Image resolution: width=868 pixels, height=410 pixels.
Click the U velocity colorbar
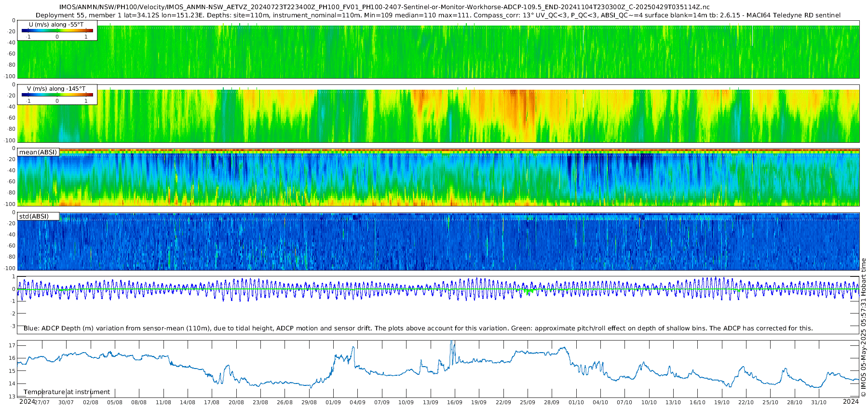pyautogui.click(x=57, y=30)
